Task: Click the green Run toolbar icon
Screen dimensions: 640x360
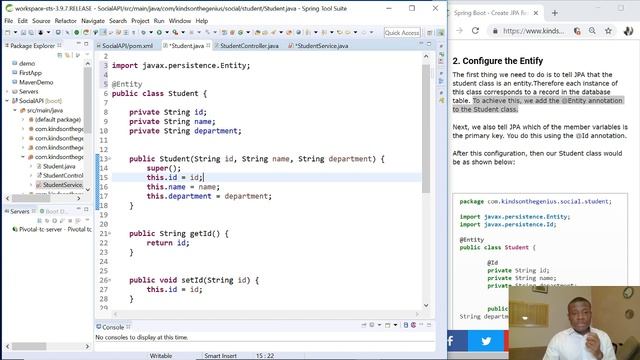Action: point(159,32)
